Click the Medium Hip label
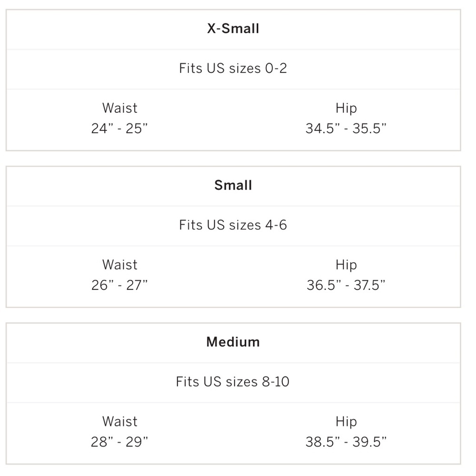This screenshot has height=476, width=476. pyautogui.click(x=346, y=422)
